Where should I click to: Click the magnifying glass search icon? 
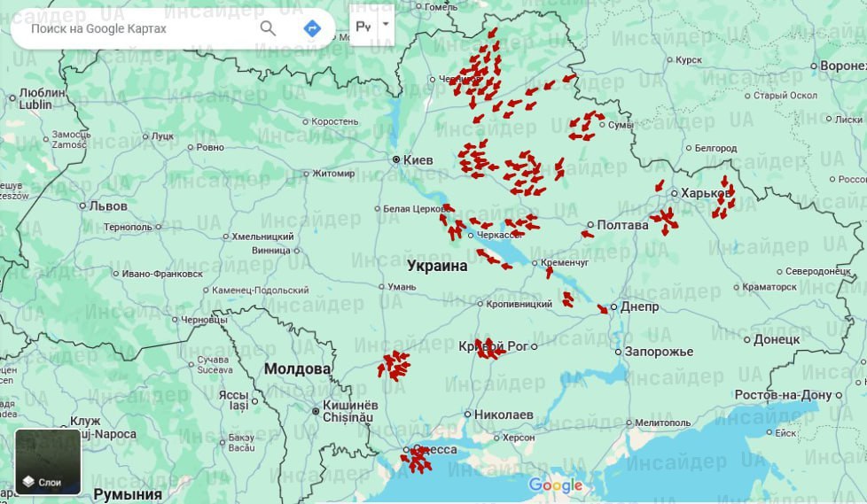coord(268,28)
